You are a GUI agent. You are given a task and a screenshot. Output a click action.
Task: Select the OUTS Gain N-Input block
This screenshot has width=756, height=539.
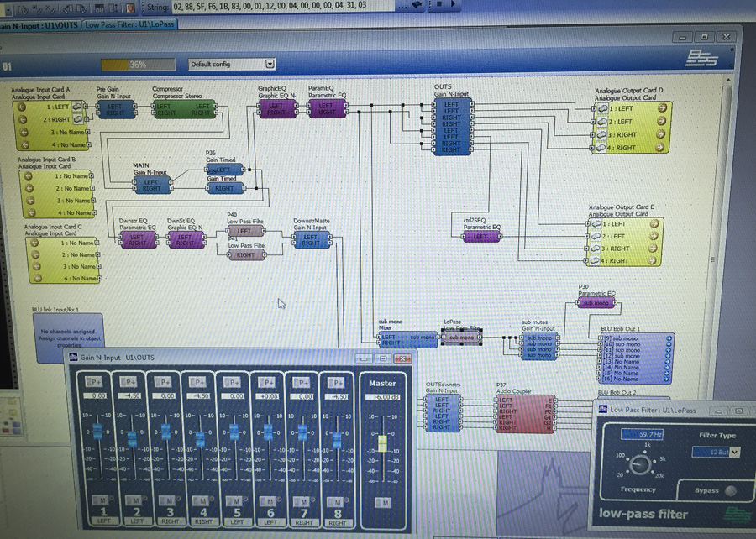(x=452, y=127)
